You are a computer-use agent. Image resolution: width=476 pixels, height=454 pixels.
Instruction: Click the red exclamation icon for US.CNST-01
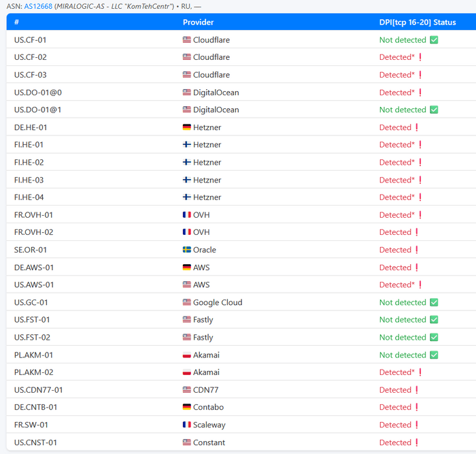point(416,442)
